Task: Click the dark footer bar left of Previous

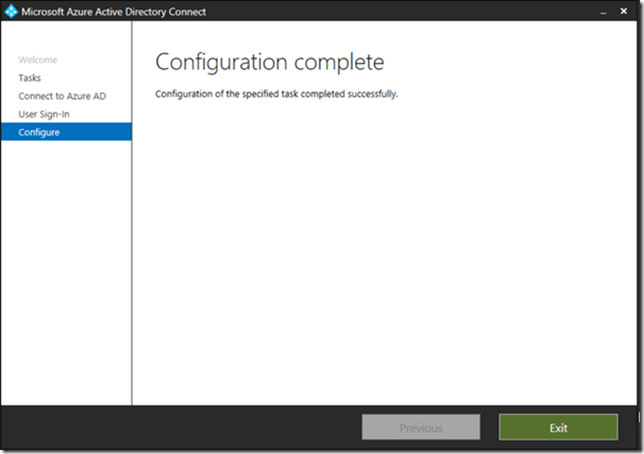Action: pos(180,428)
